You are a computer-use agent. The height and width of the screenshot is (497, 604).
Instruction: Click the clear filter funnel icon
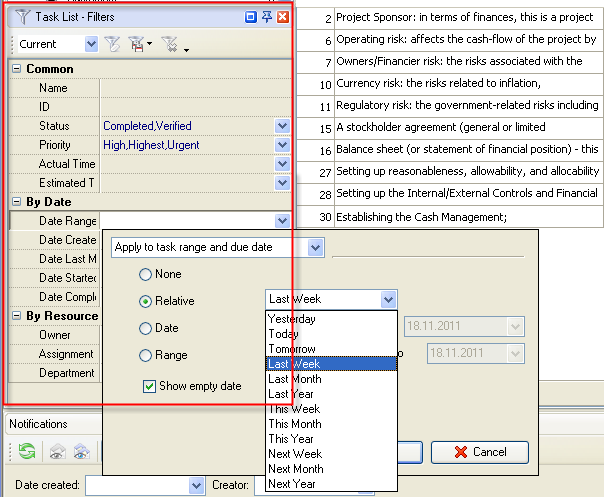112,44
